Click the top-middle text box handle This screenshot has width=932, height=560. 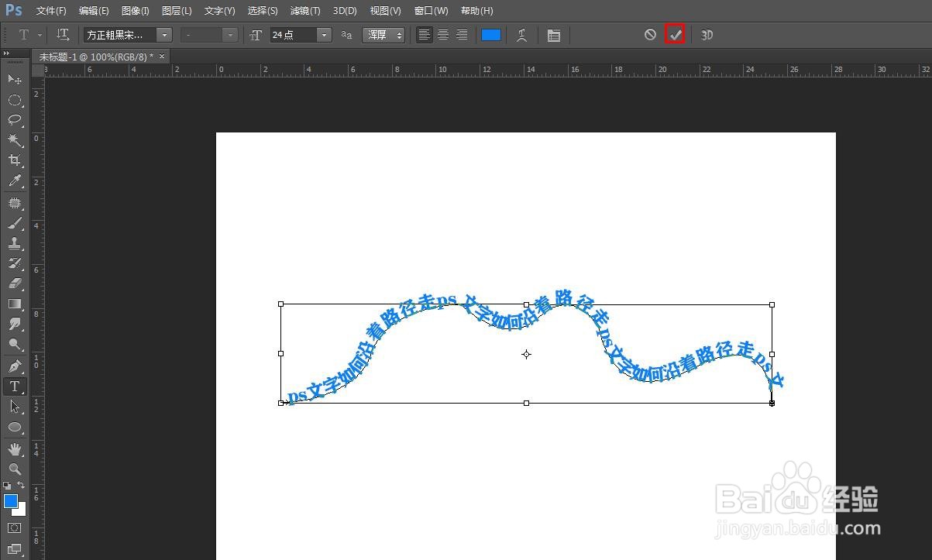[x=527, y=304]
